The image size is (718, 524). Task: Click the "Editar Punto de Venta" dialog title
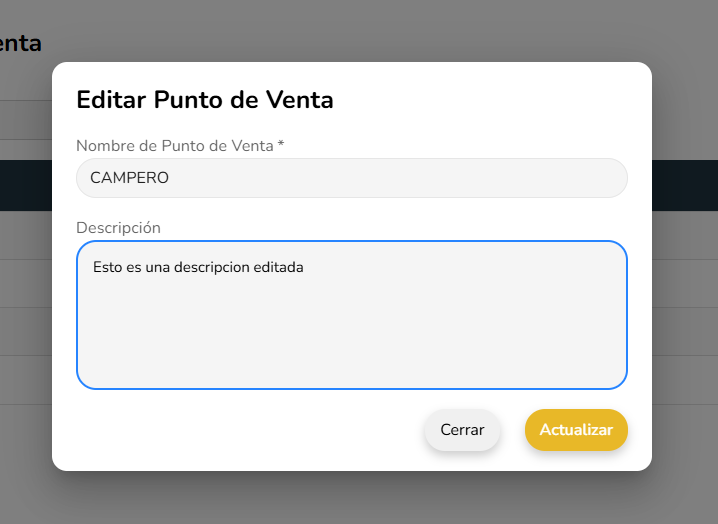[205, 100]
